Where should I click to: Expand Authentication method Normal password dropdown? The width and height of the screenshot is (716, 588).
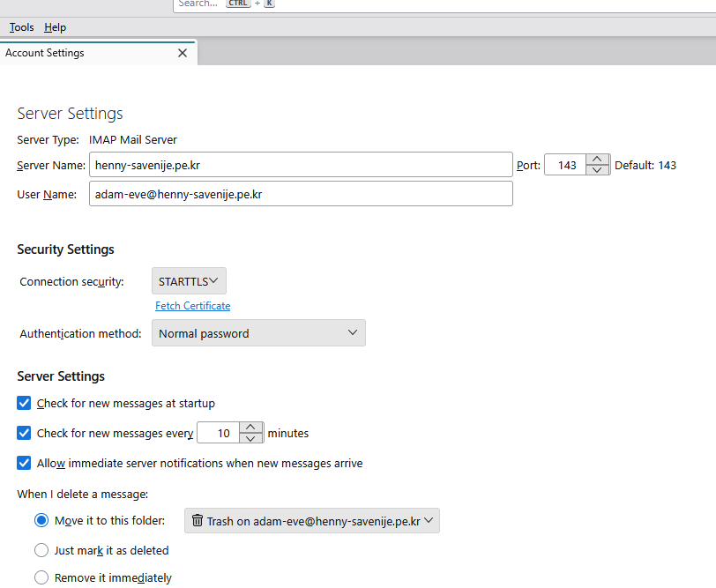point(258,333)
